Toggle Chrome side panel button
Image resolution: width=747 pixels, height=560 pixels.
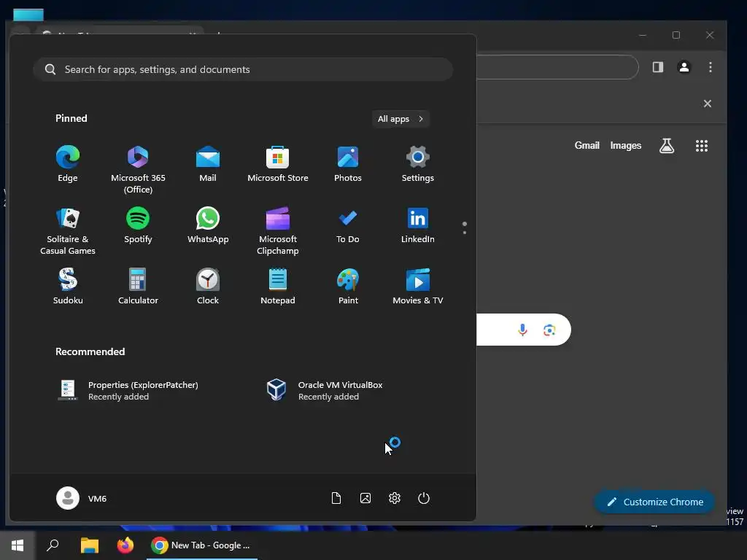657,67
